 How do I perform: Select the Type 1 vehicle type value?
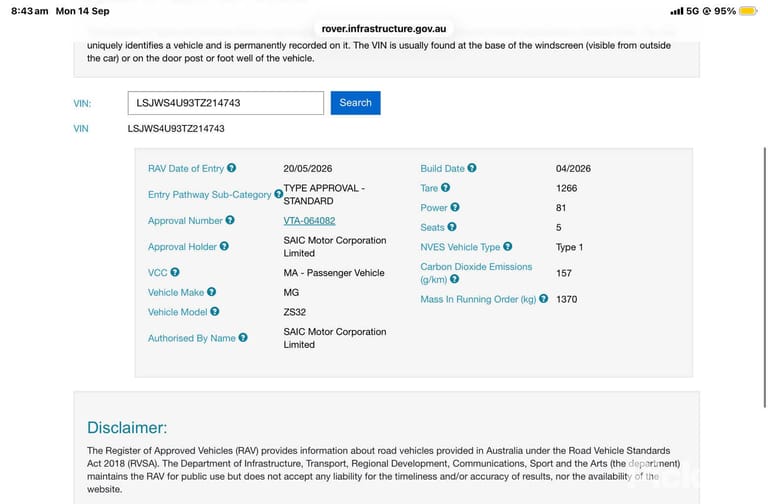coord(569,247)
